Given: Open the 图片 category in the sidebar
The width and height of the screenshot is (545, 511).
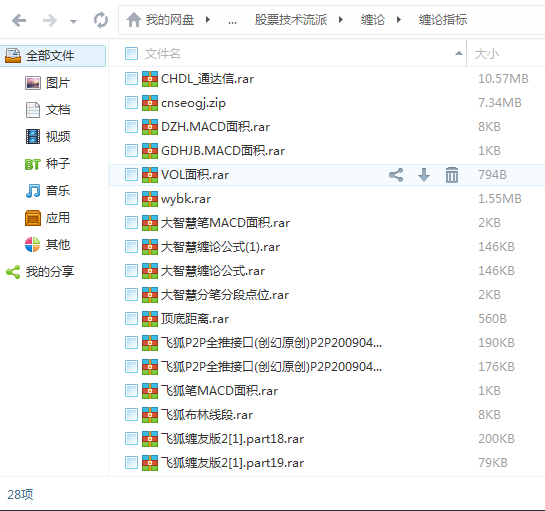Looking at the screenshot, I should click(48, 83).
